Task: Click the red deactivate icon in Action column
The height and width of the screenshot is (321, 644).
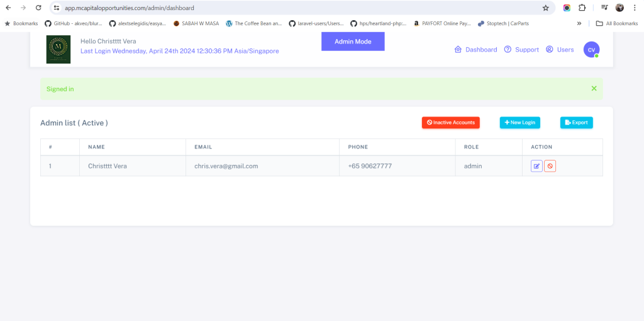Action: (x=550, y=166)
